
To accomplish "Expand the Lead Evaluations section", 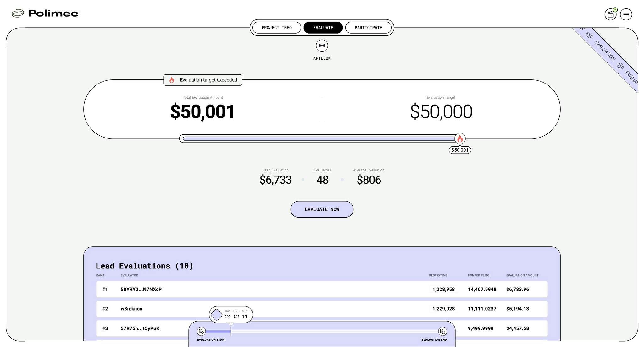I will pos(144,265).
